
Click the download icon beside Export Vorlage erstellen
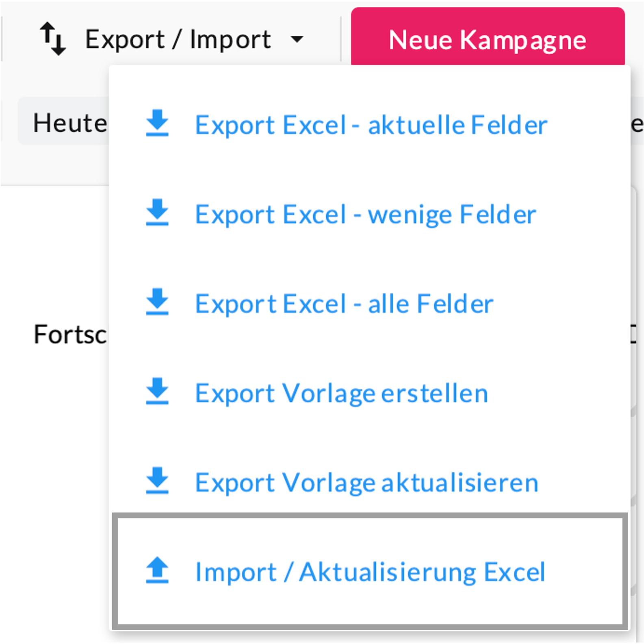pyautogui.click(x=157, y=392)
